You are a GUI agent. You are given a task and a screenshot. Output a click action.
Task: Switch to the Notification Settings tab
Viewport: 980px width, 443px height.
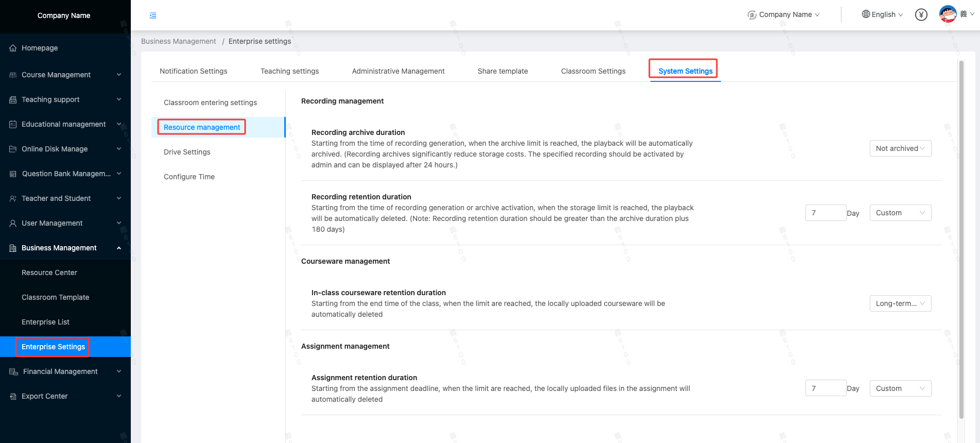click(x=193, y=72)
